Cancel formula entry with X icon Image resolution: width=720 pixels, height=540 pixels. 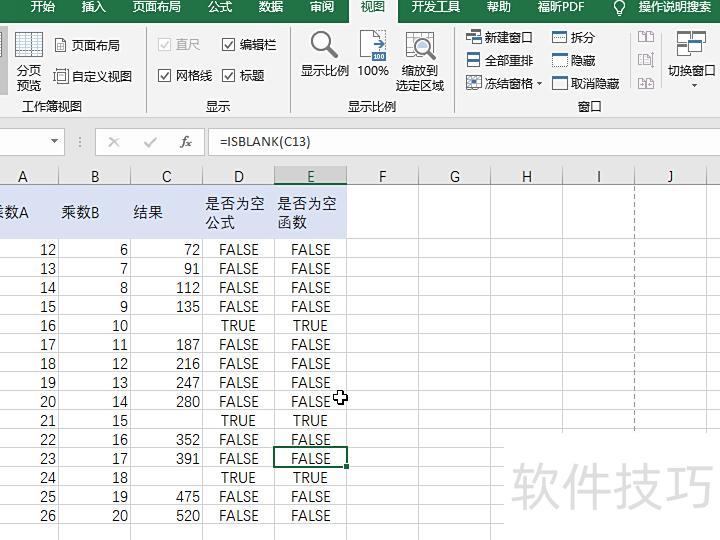pos(114,142)
